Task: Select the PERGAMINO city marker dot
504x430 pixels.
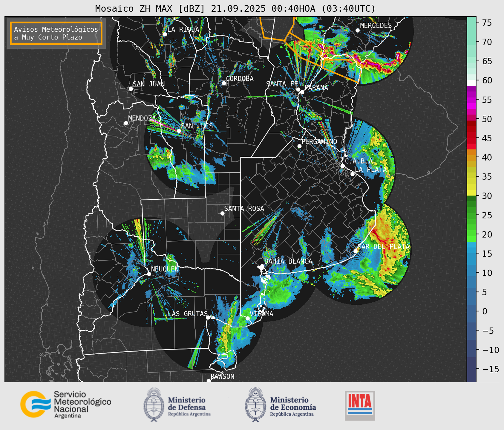Action: coord(299,146)
